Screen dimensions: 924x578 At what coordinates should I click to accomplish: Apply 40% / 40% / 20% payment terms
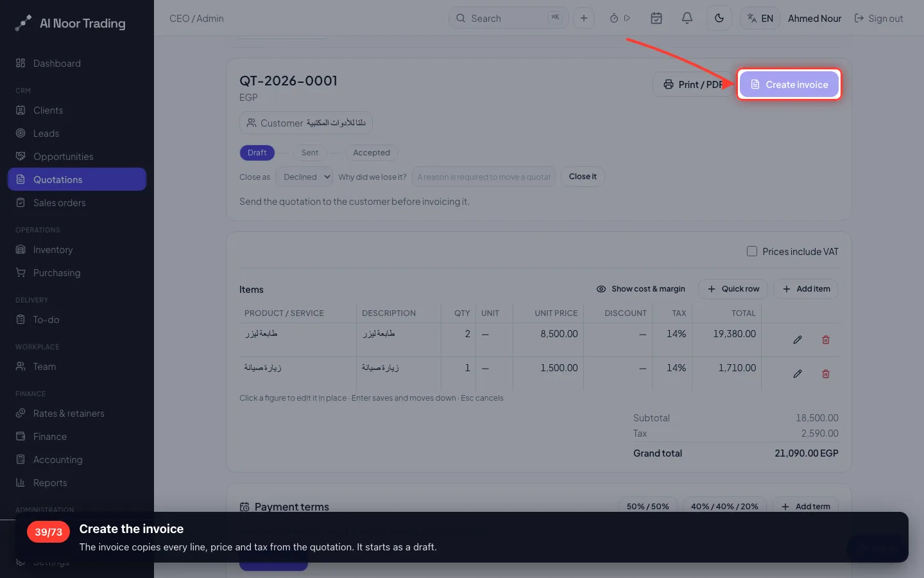click(x=724, y=506)
